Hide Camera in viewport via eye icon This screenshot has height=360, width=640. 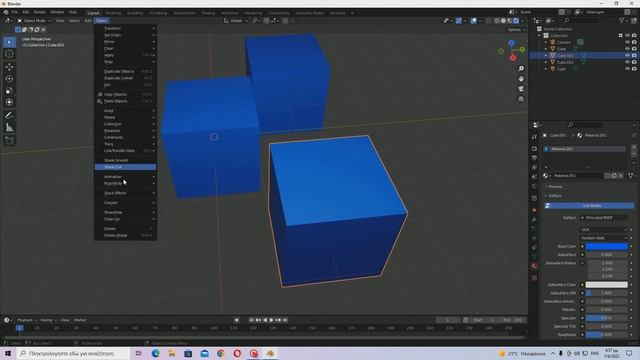pyautogui.click(x=627, y=42)
